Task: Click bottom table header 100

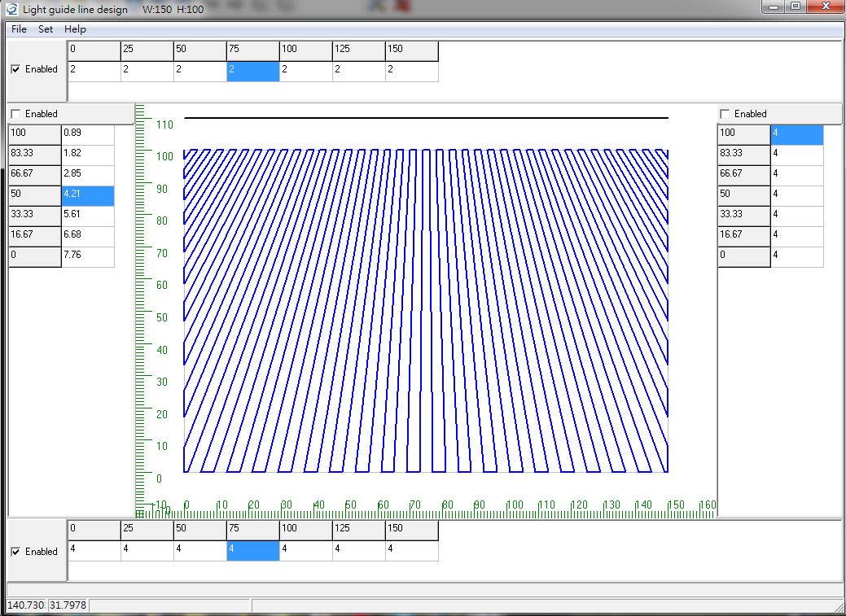Action: tap(306, 531)
